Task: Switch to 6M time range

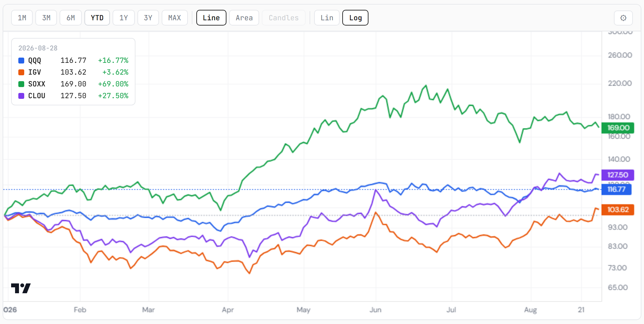Action: click(71, 18)
